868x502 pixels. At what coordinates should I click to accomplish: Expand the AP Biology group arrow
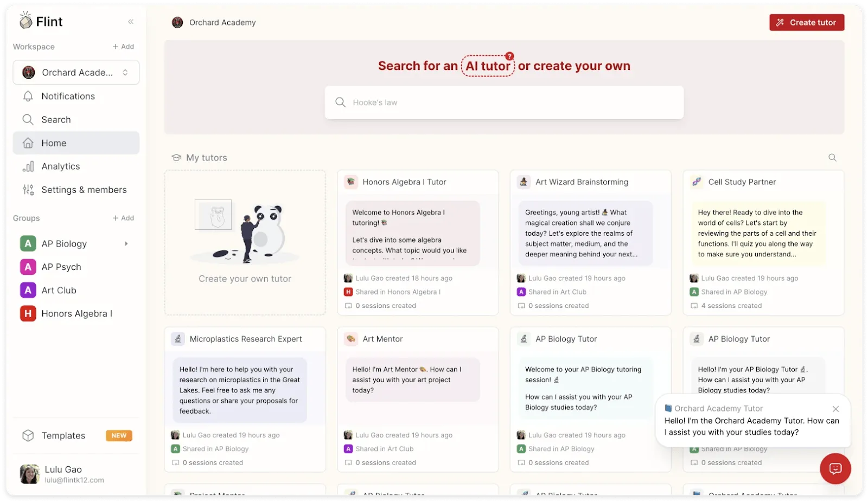[126, 243]
